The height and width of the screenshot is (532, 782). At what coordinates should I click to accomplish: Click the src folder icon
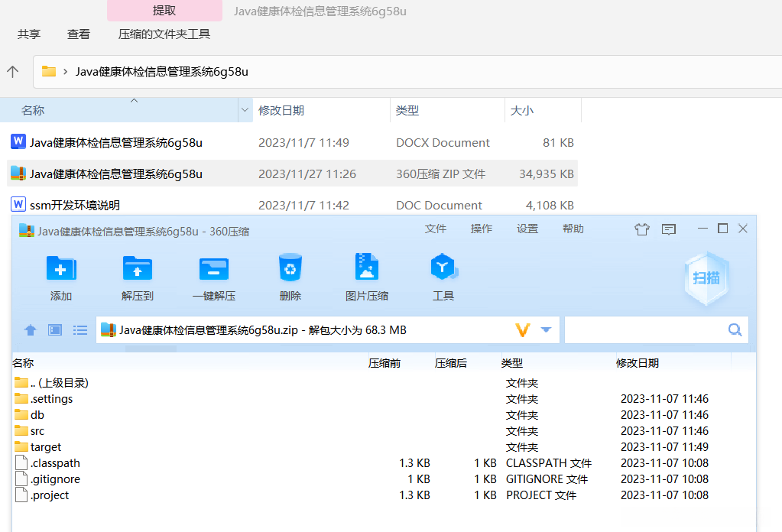pos(21,430)
